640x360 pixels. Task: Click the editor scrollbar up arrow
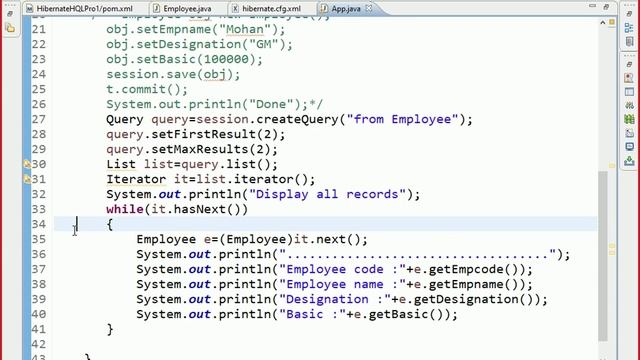tap(603, 23)
